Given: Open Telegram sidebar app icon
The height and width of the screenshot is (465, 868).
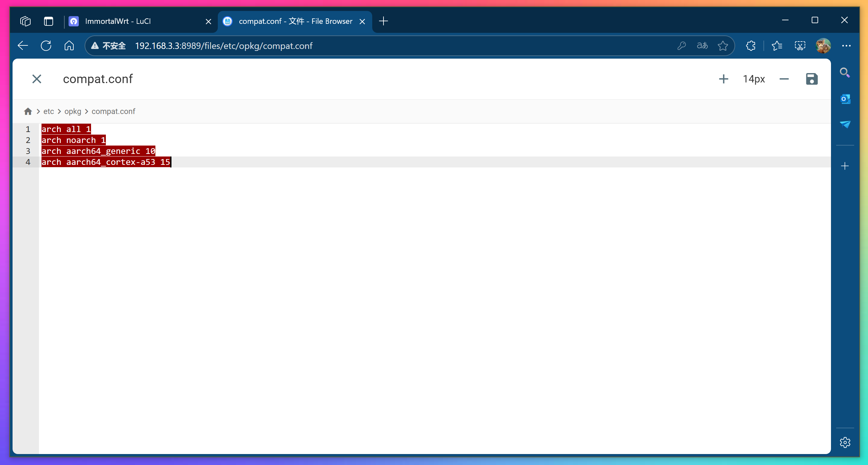Looking at the screenshot, I should tap(845, 124).
